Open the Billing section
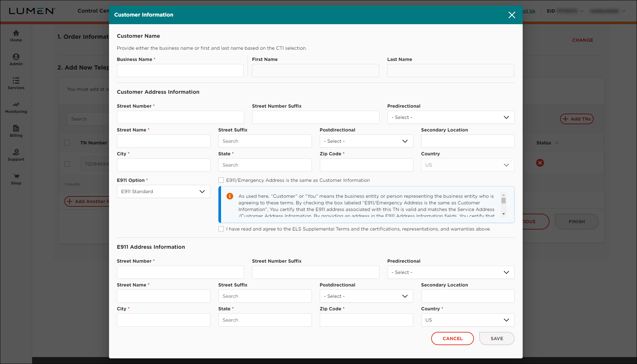The width and height of the screenshot is (637, 364). 16,130
